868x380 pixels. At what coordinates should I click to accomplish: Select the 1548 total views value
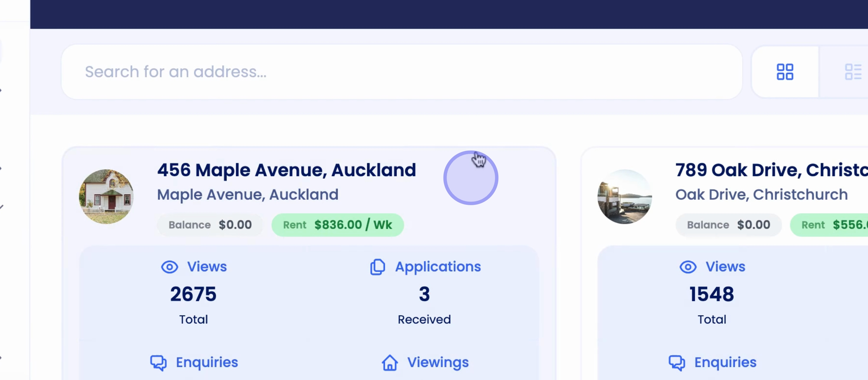click(x=712, y=294)
